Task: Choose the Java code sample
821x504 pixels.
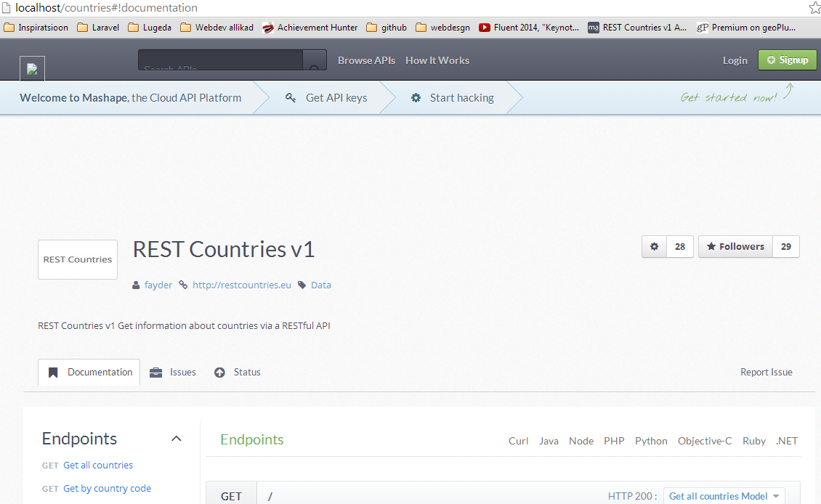Action: point(549,441)
